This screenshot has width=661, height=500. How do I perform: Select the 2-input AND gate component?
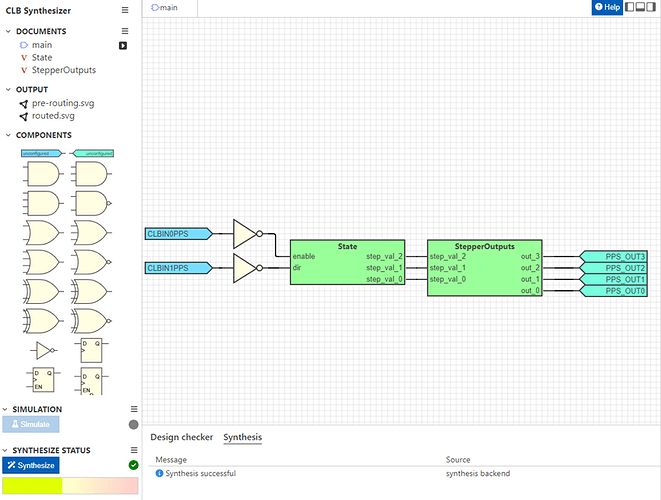click(x=42, y=174)
